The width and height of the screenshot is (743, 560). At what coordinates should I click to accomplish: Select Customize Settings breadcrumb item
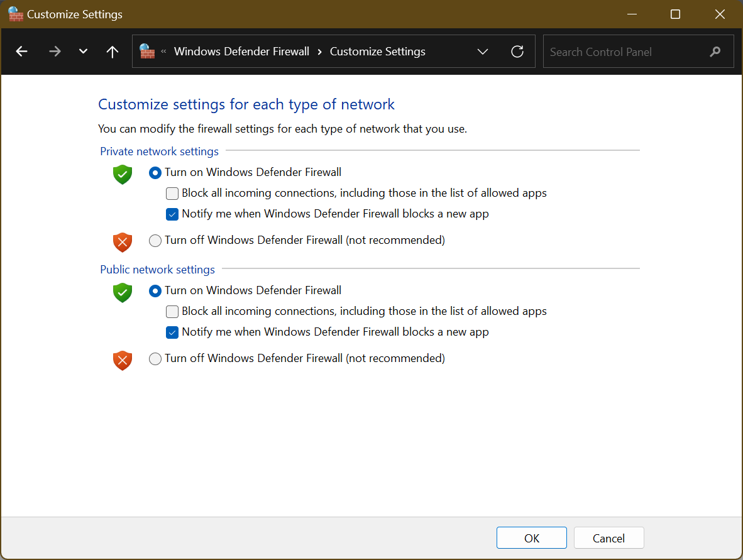pyautogui.click(x=377, y=52)
